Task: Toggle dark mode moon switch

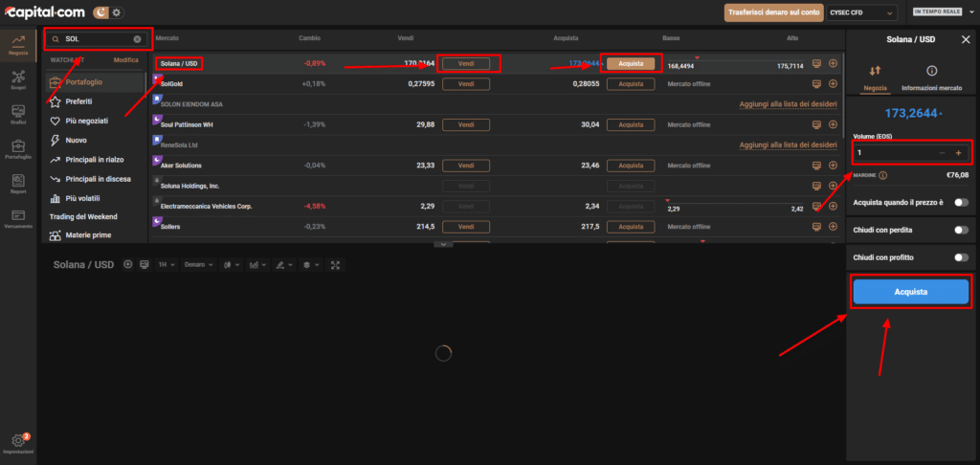Action: 101,11
